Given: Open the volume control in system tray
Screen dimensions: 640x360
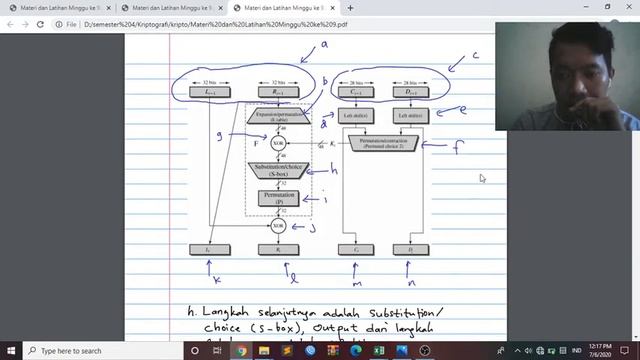Looking at the screenshot, I should pyautogui.click(x=528, y=351).
